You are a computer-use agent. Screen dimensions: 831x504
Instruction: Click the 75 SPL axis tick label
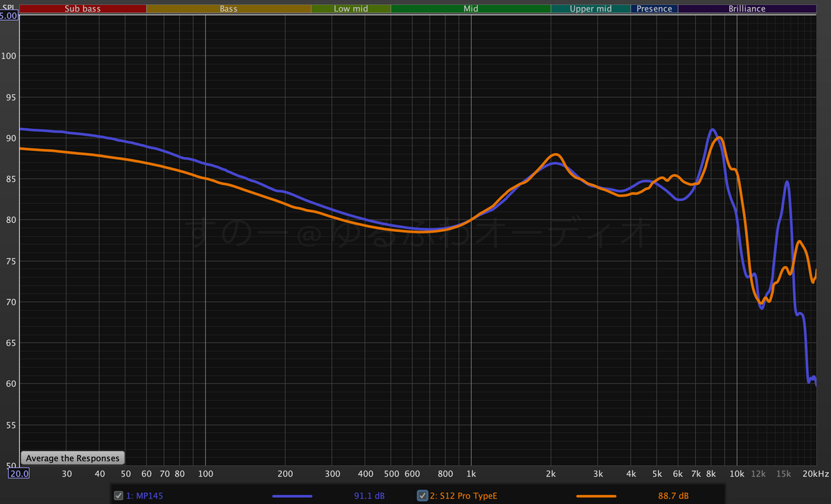tap(10, 261)
